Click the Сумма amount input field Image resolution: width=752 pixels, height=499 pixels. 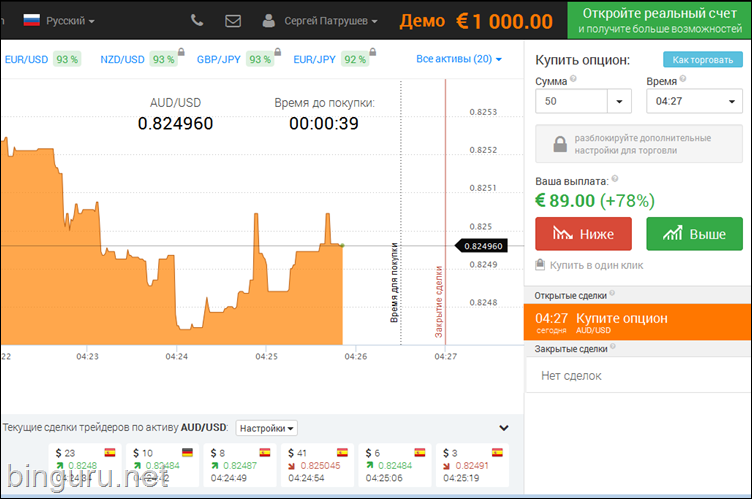pos(571,101)
